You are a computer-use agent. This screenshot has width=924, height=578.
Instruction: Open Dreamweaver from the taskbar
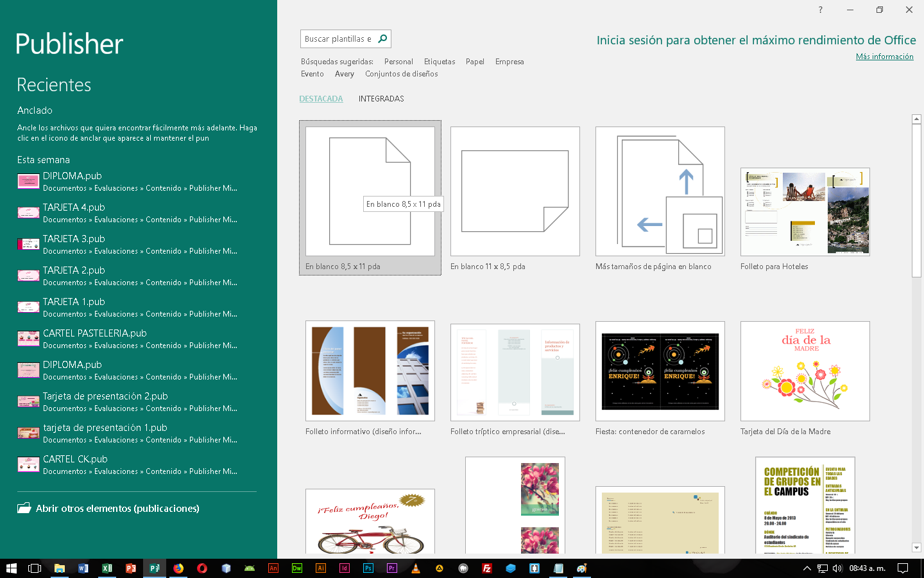[x=297, y=568]
